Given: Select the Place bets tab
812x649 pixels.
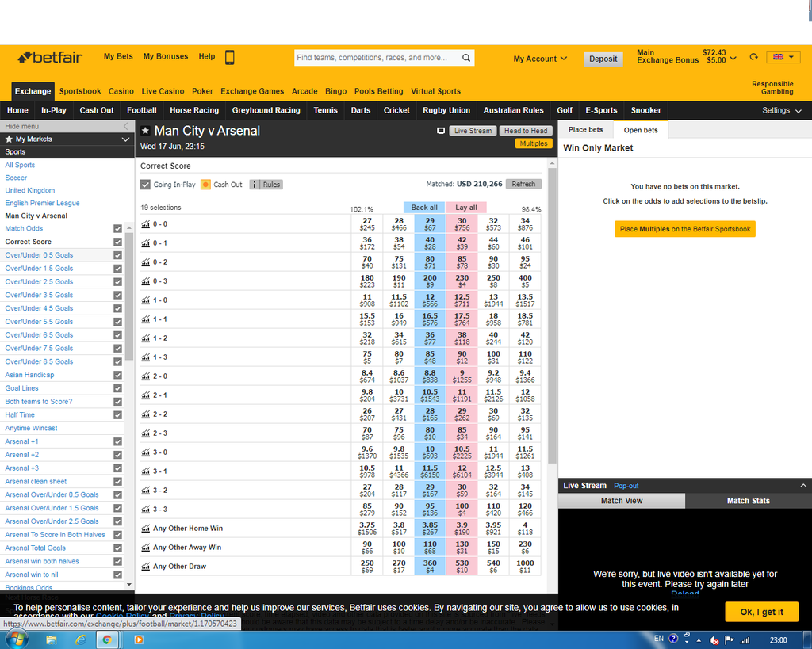Looking at the screenshot, I should point(586,129).
